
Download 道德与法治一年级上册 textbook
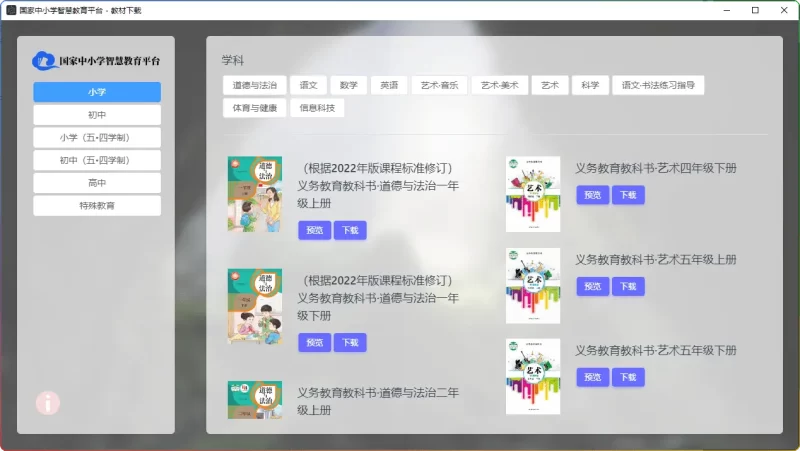point(350,230)
